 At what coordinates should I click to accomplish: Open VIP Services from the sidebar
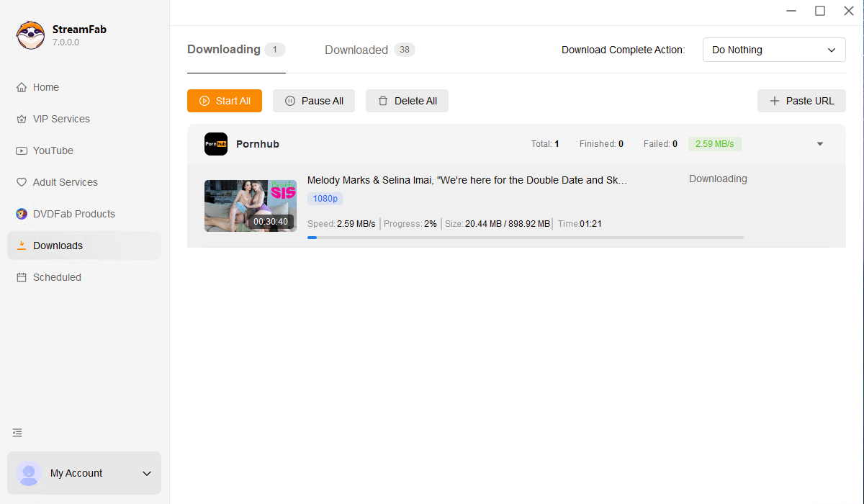[61, 119]
